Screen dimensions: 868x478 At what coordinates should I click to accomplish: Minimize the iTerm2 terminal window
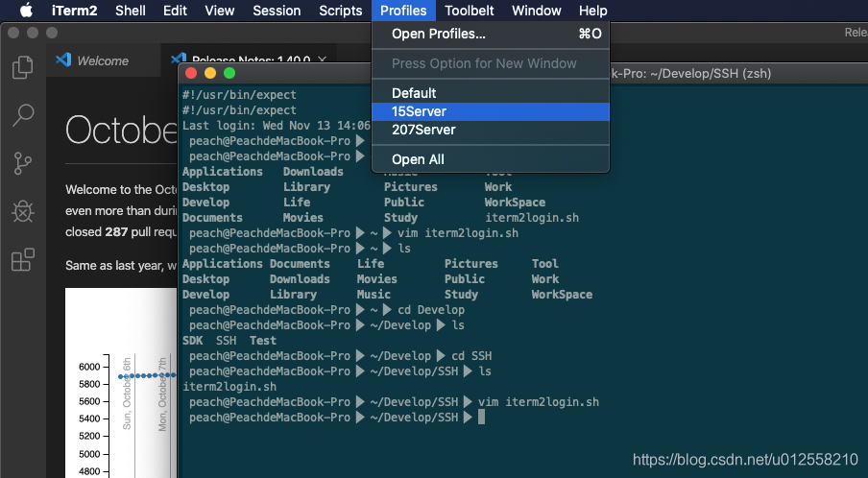(x=210, y=73)
